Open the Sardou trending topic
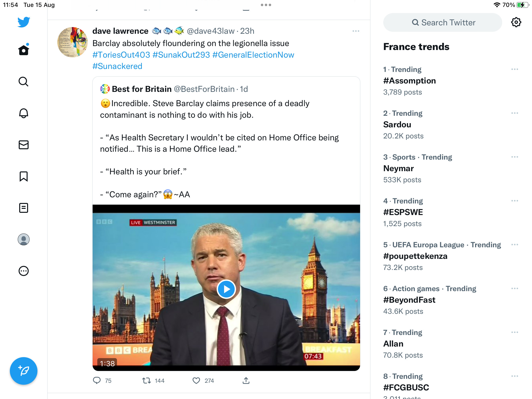 [397, 125]
